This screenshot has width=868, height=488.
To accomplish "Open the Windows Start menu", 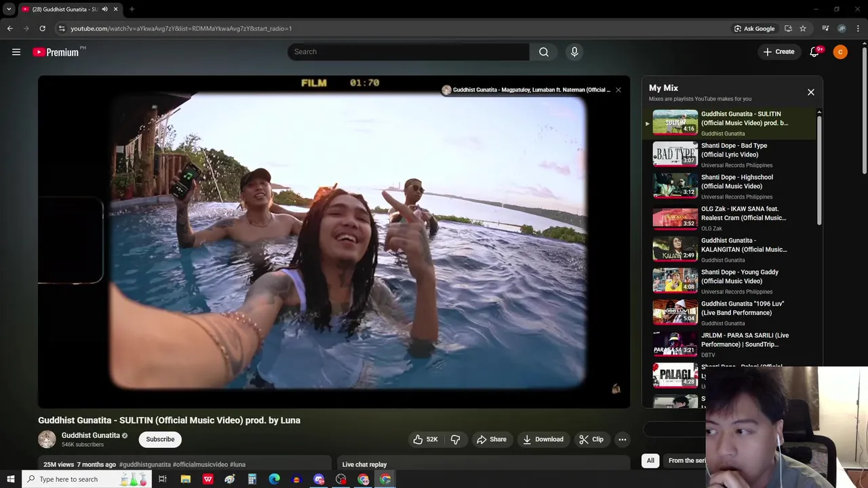I will 10,479.
